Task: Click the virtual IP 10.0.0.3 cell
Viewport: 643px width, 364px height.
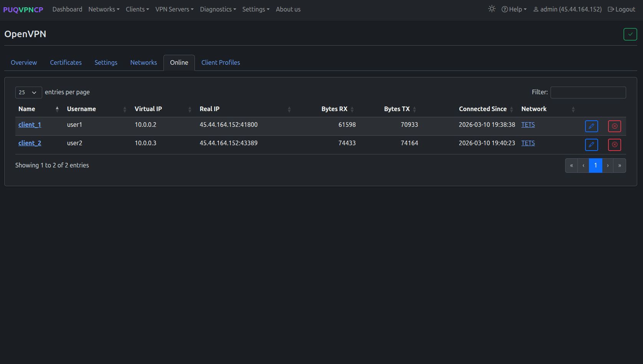Action: [x=145, y=143]
